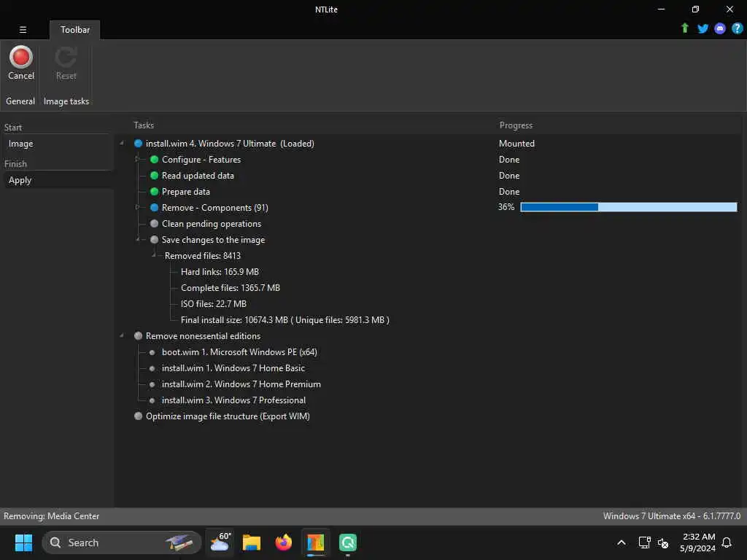This screenshot has width=747, height=560.
Task: Select the Read updated data row
Action: (x=198, y=176)
